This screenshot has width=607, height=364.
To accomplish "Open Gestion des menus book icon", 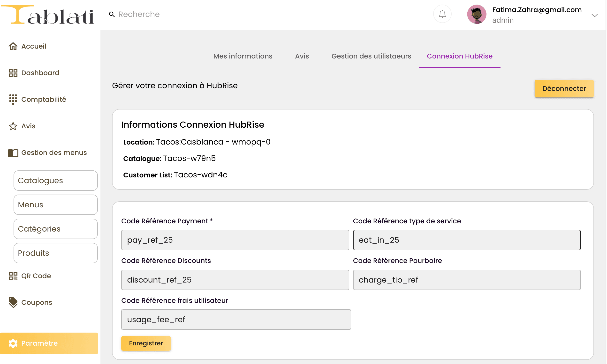I will (x=13, y=153).
